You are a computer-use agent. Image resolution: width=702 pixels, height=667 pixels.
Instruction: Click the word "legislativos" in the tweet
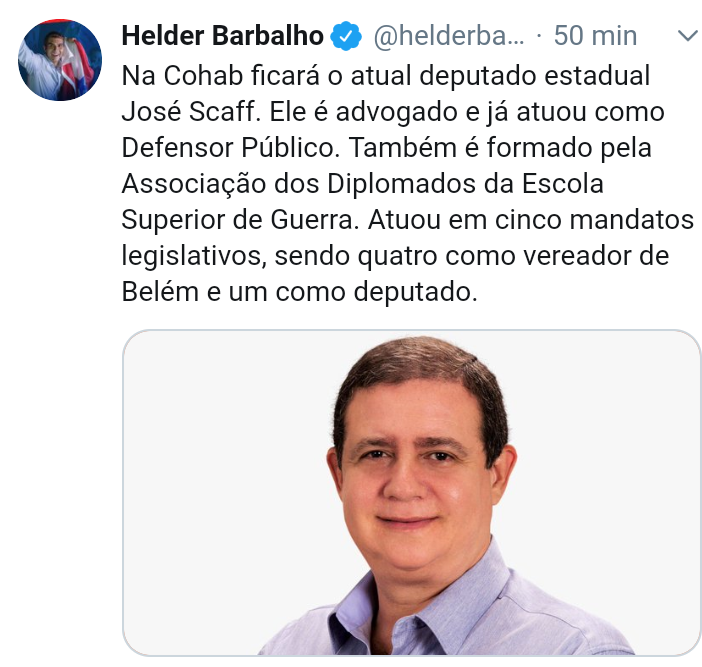click(x=194, y=256)
